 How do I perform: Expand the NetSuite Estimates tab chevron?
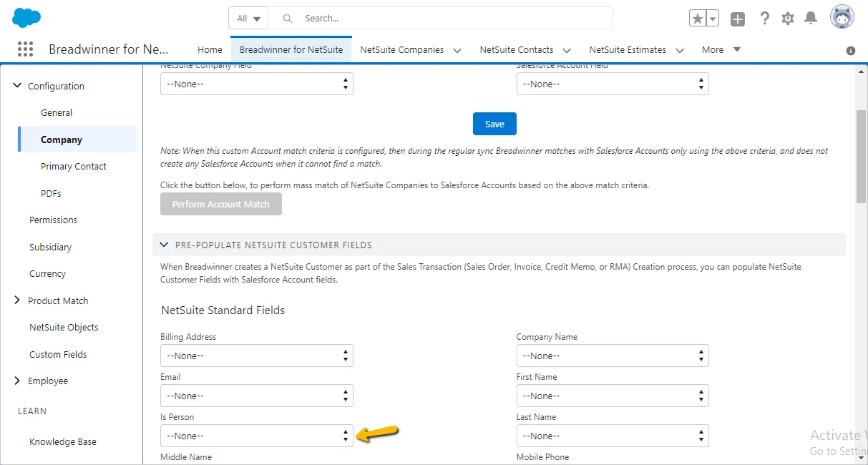click(x=680, y=50)
